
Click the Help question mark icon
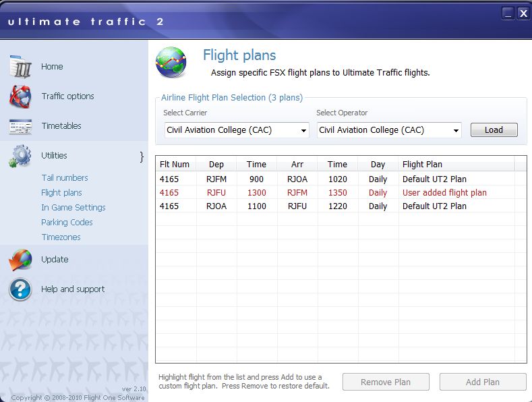pos(20,289)
